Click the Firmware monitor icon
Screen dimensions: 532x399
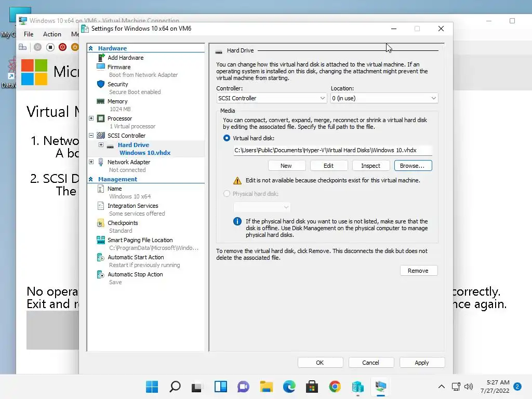pyautogui.click(x=101, y=66)
